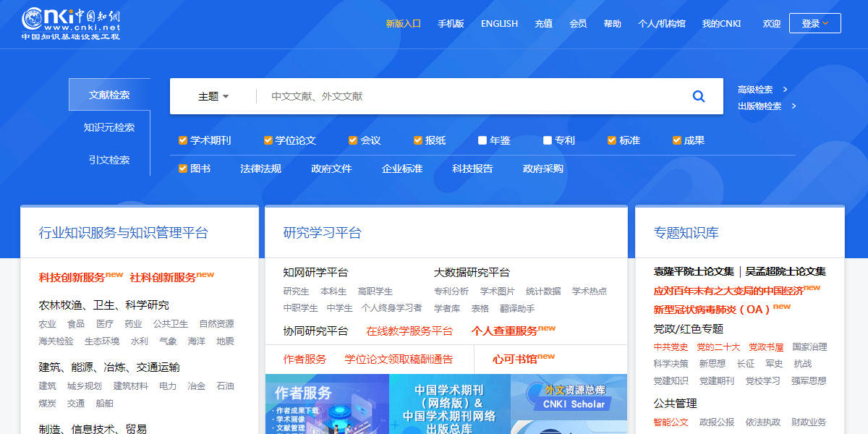This screenshot has height=434, width=868.
Task: Open 社科创新服务 link
Action: [x=163, y=277]
